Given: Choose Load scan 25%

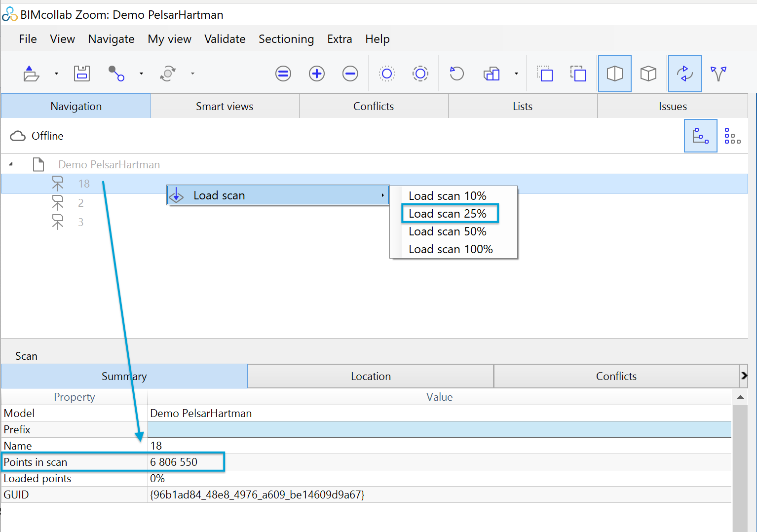Looking at the screenshot, I should [x=448, y=214].
